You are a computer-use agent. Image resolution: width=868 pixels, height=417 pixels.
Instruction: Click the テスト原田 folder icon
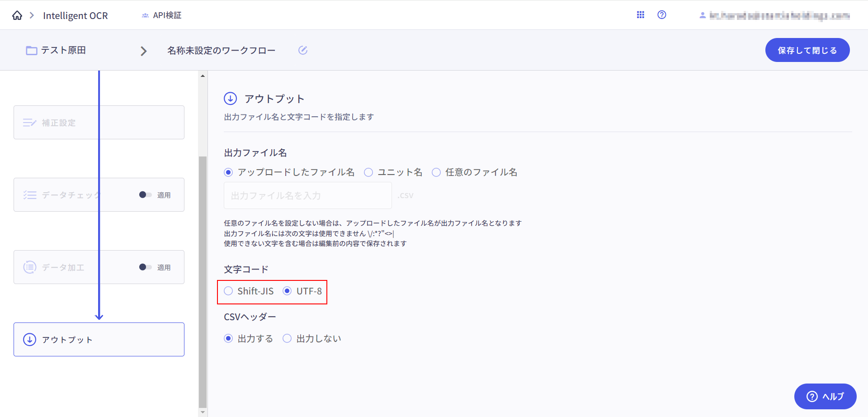[32, 50]
